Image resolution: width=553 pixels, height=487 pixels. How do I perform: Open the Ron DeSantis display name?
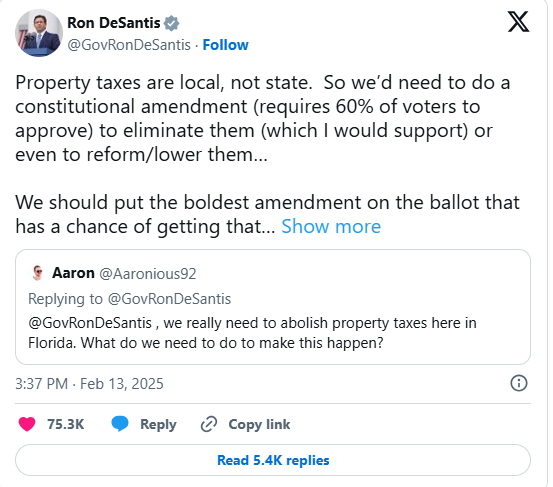(x=114, y=23)
